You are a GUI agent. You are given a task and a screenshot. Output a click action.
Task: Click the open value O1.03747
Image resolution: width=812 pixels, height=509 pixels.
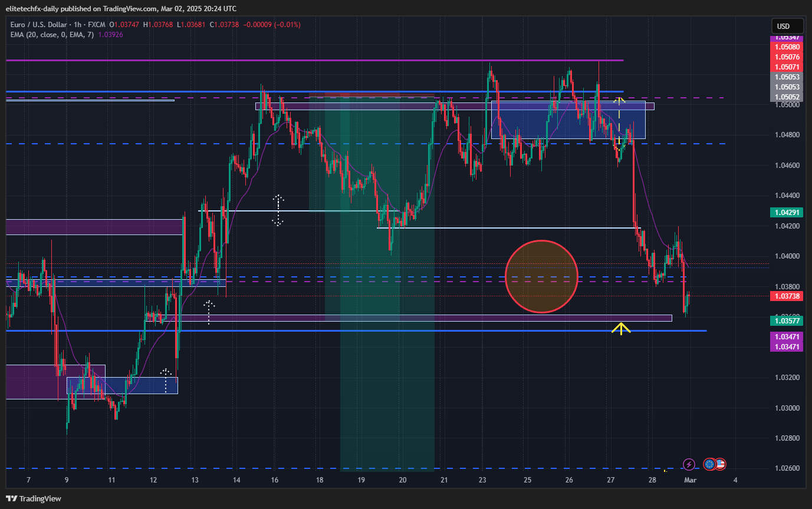click(x=124, y=25)
